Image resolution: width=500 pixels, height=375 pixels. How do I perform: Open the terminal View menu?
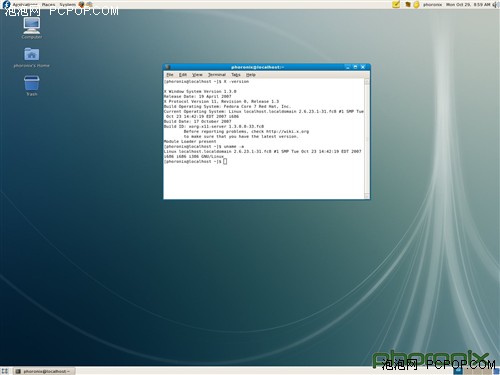click(x=197, y=75)
